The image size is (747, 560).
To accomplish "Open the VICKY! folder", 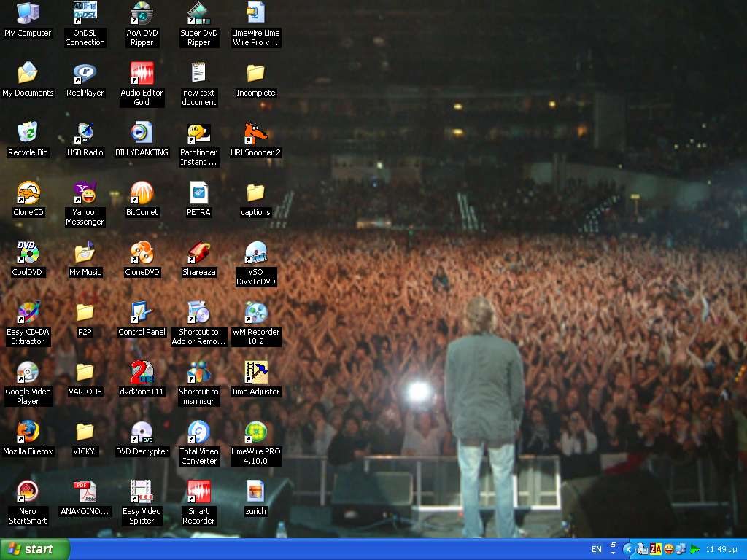I will click(85, 432).
